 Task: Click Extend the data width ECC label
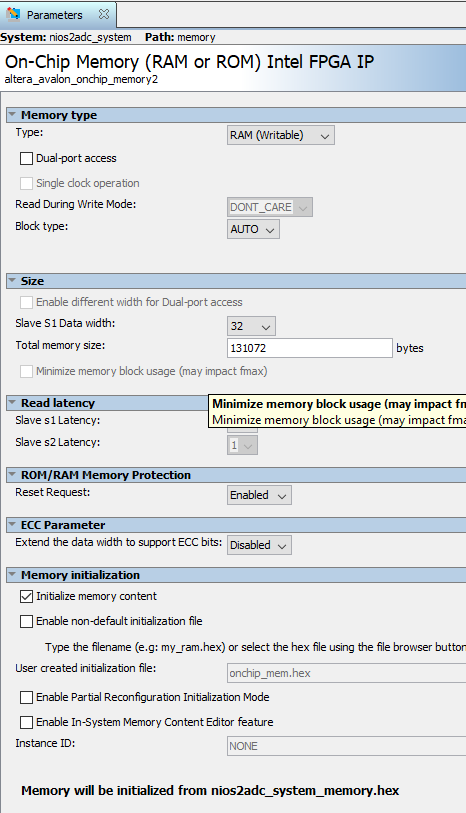pyautogui.click(x=119, y=542)
